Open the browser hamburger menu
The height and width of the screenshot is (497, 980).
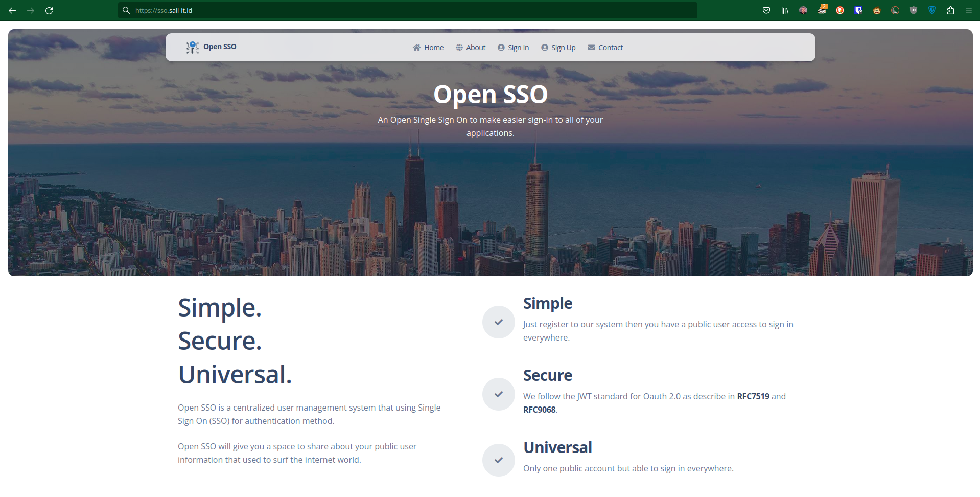969,10
